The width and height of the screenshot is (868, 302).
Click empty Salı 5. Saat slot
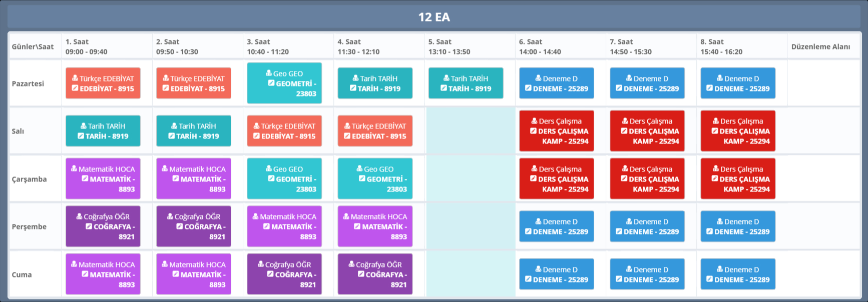(470, 131)
